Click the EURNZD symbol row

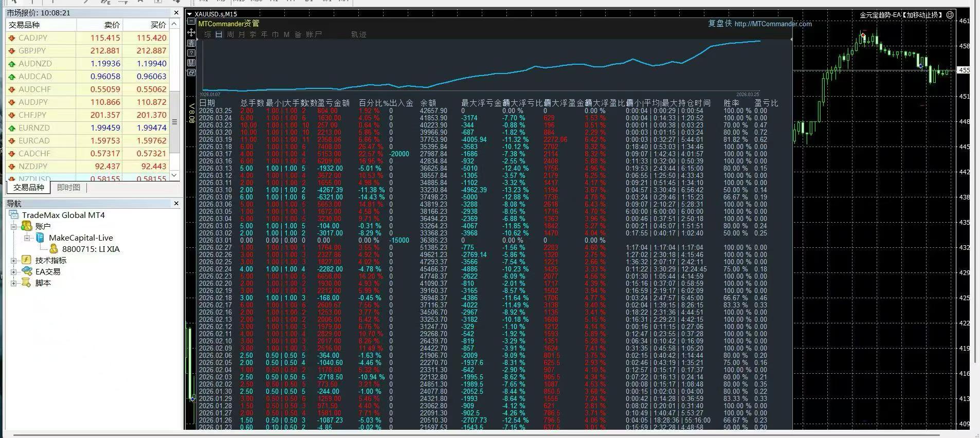click(88, 128)
